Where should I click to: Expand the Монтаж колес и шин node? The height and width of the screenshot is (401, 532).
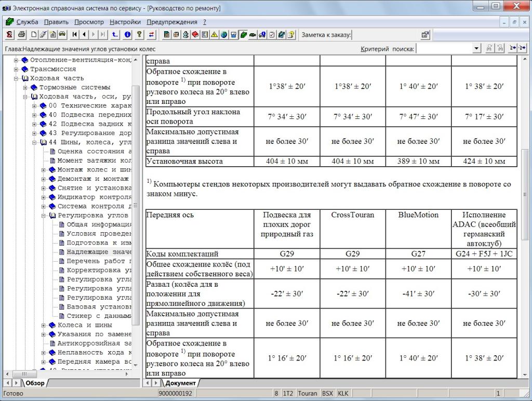pyautogui.click(x=44, y=170)
